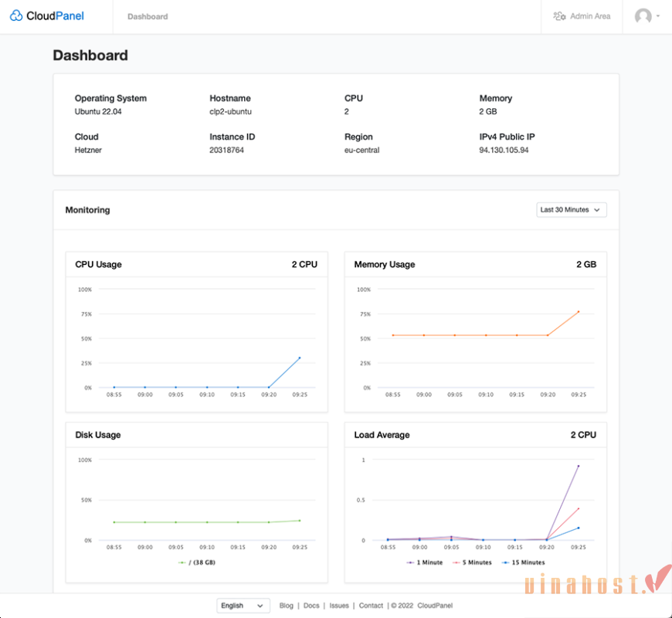672x618 pixels.
Task: Select the CPU Usage chart panel
Action: 196,332
